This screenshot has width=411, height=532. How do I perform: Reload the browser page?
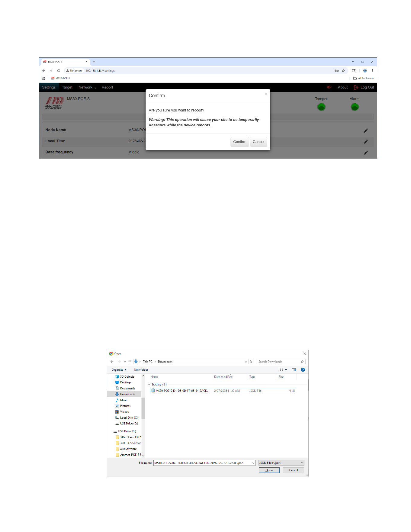(59, 71)
